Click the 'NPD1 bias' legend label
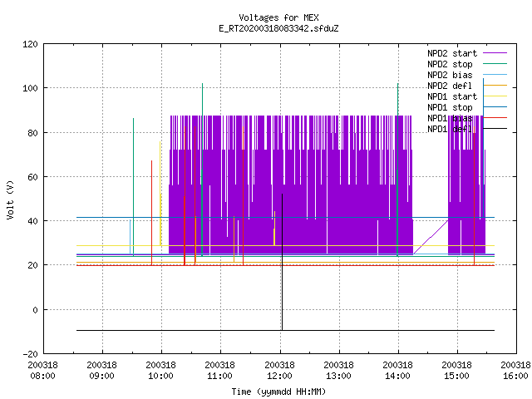Screen dimensions: 532x399 (450, 118)
